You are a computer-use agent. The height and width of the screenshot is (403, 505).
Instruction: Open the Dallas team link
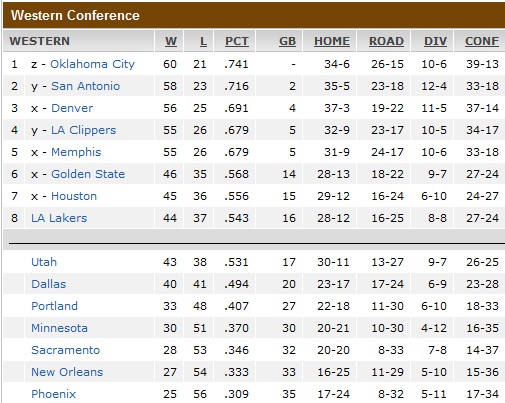[49, 284]
